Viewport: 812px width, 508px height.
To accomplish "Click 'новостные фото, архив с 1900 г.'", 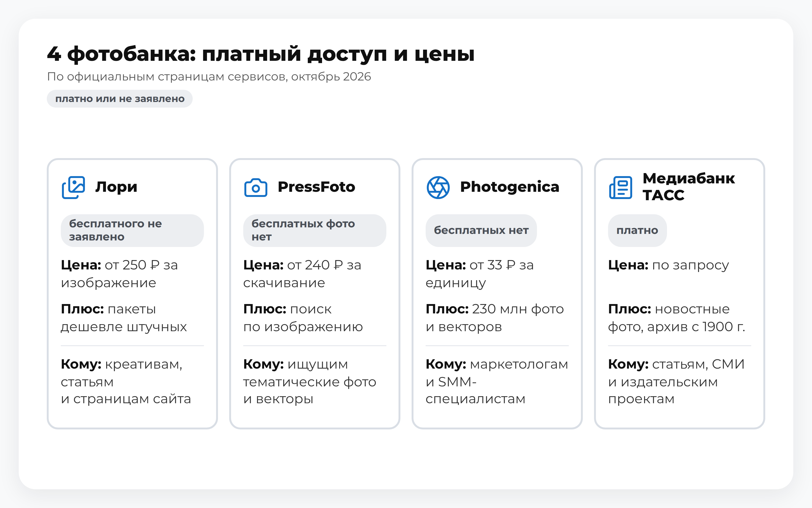I will coord(677,318).
